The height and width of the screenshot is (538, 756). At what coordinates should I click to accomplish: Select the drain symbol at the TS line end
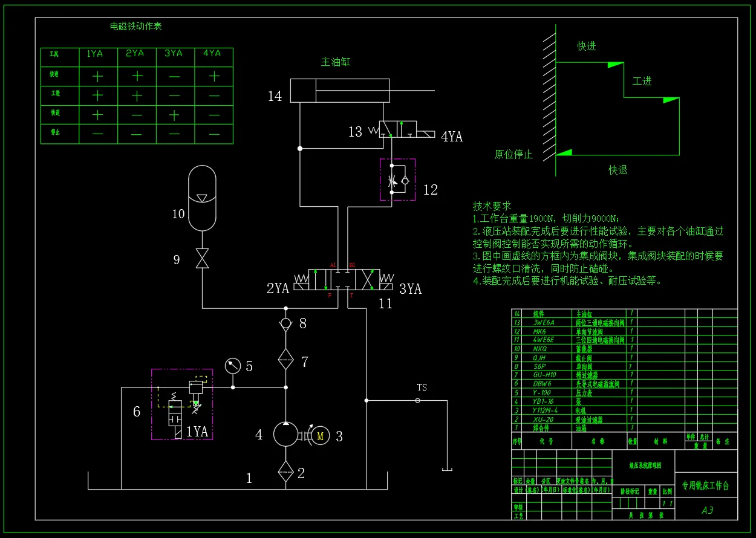click(447, 470)
